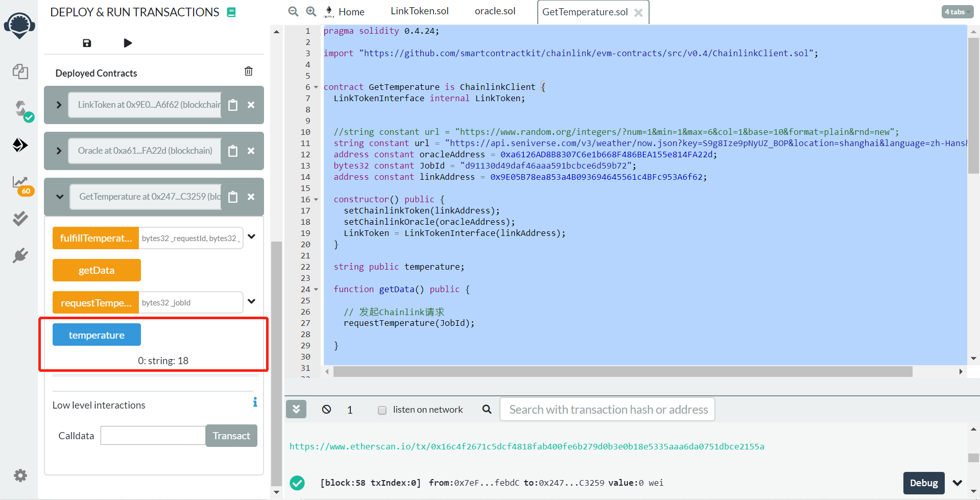This screenshot has height=500, width=980.
Task: Call the requestTemperature function button
Action: (x=95, y=303)
